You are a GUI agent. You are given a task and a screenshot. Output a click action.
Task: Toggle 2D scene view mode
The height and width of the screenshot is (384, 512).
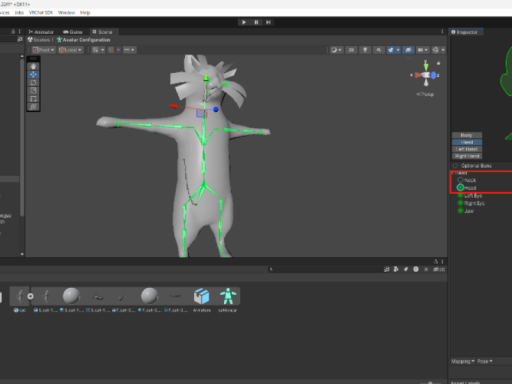point(351,50)
